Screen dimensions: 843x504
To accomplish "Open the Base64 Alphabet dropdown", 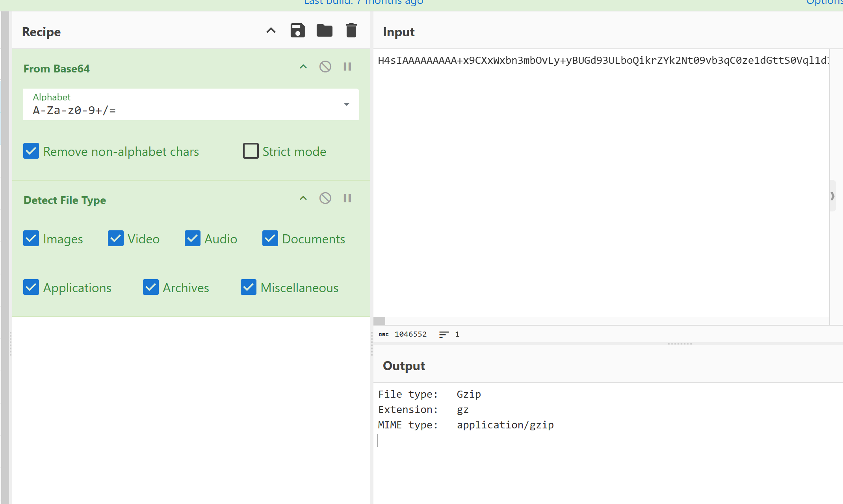I will [x=346, y=104].
